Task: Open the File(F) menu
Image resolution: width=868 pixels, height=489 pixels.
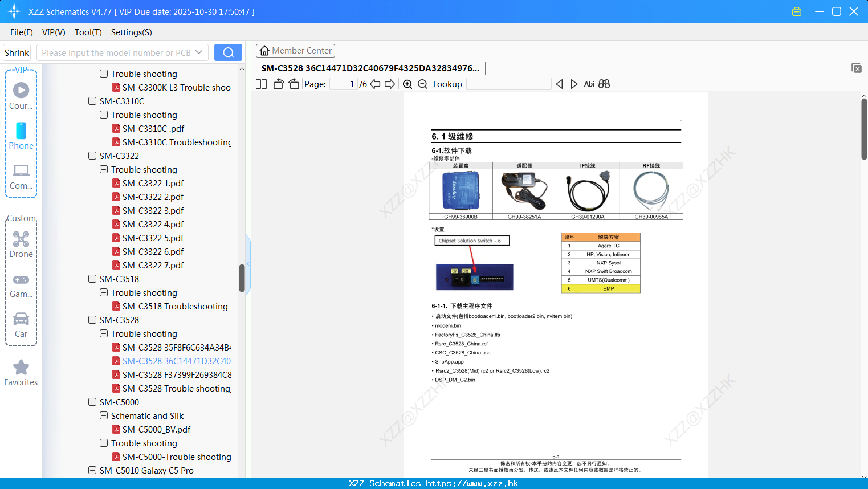Action: [x=22, y=32]
